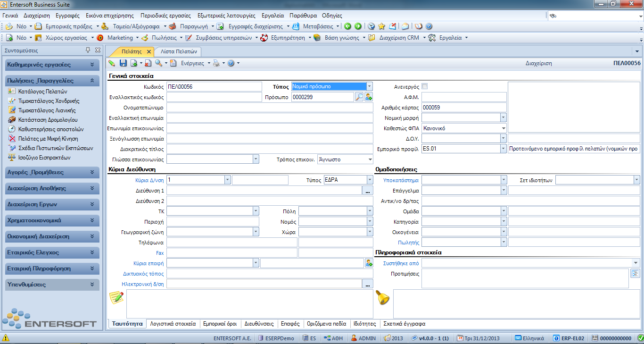Click the add person icon next to Πρόσωπο field
The image size is (644, 344).
(369, 97)
